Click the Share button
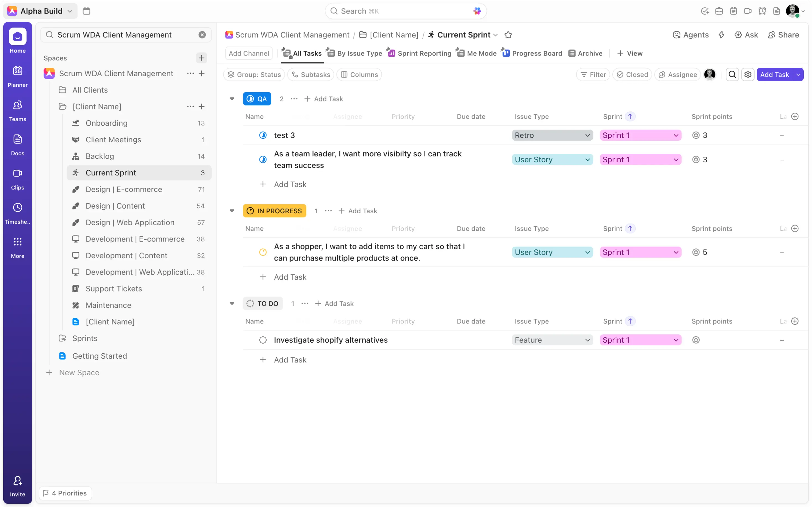 coord(783,35)
